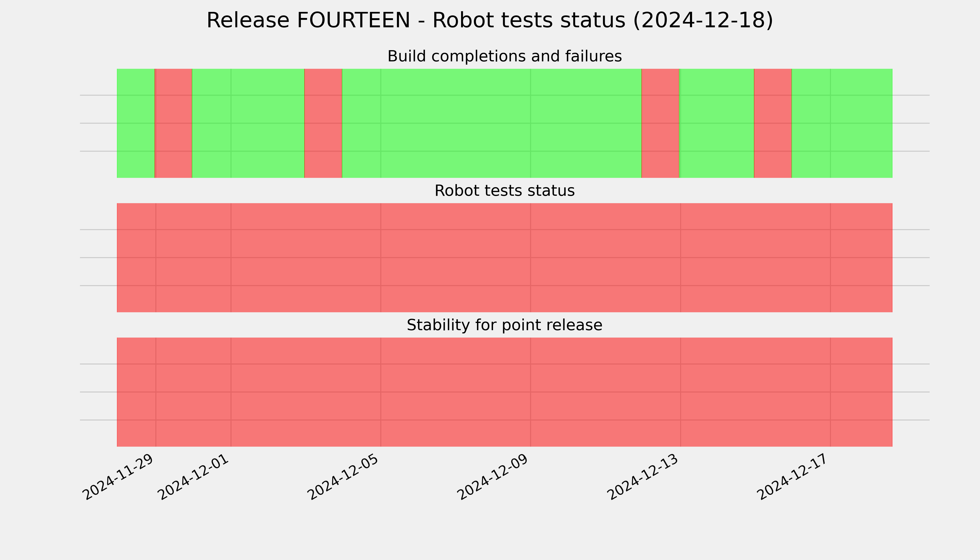The width and height of the screenshot is (980, 560).
Task: Click third red failure bar in build chart
Action: (x=660, y=123)
